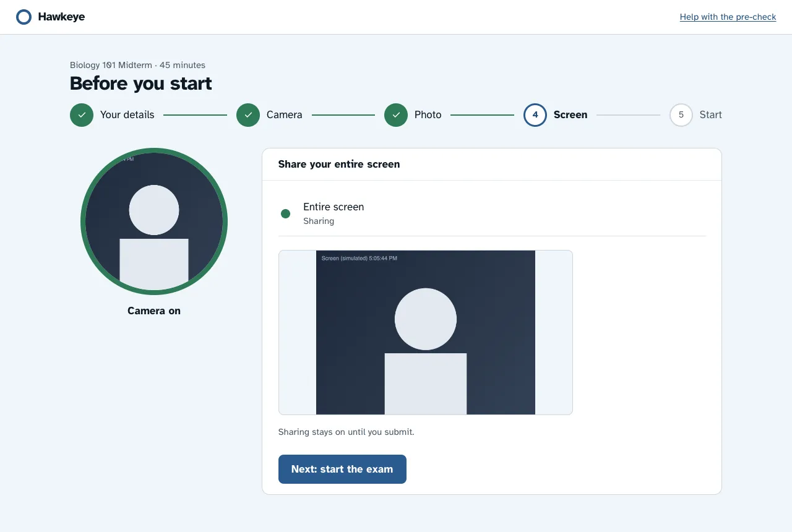Screen dimensions: 792x532
Task: Select the step 4 Screen circle
Action: 535,115
